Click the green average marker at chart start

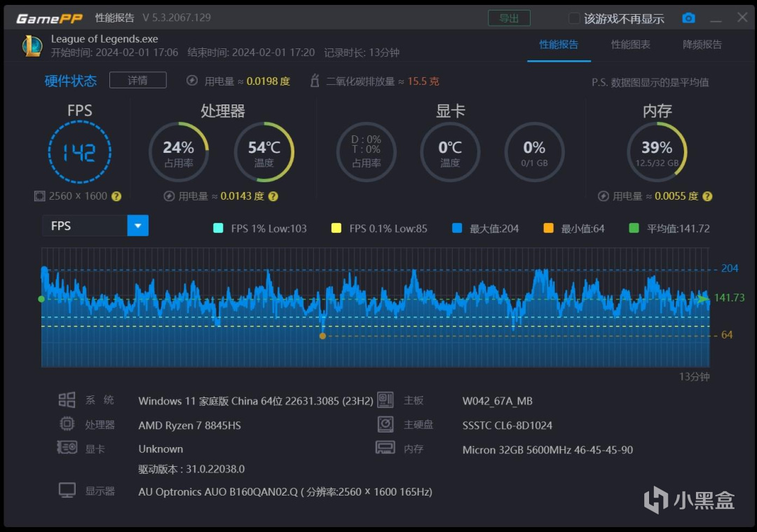41,299
